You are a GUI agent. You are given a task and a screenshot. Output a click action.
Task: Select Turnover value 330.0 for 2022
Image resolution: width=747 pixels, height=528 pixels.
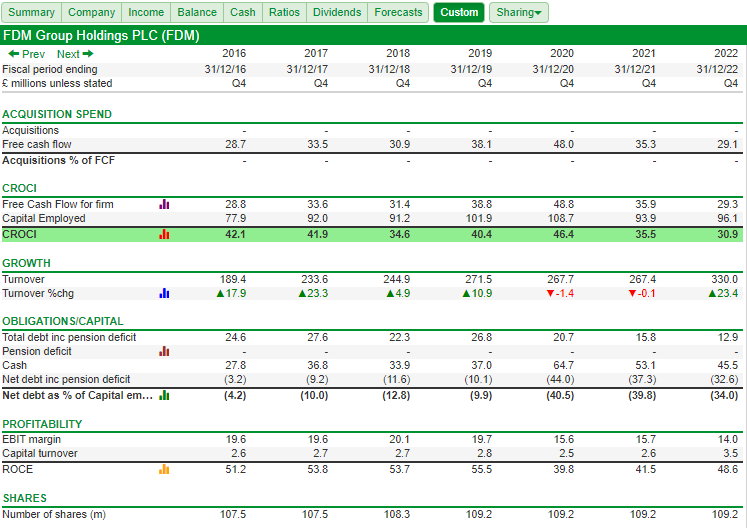pyautogui.click(x=725, y=279)
